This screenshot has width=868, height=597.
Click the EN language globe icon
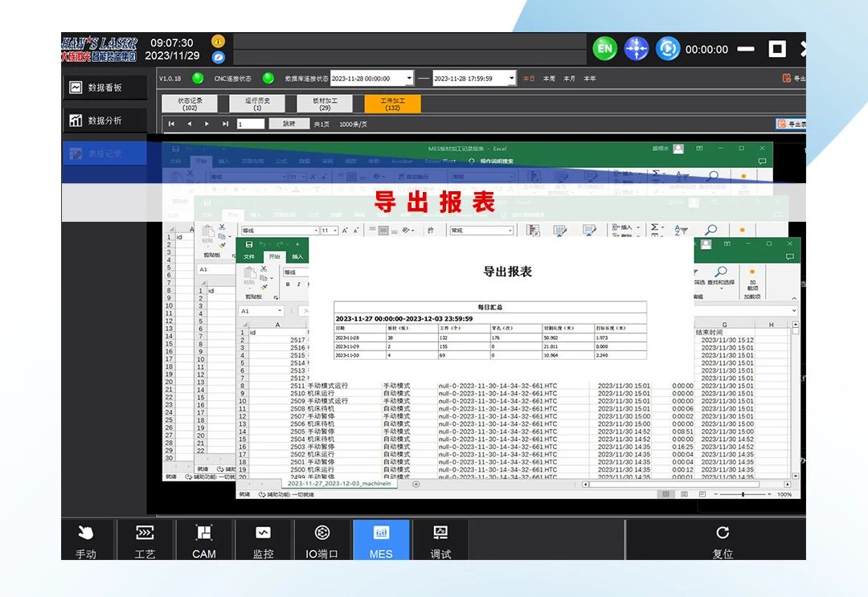pyautogui.click(x=604, y=49)
